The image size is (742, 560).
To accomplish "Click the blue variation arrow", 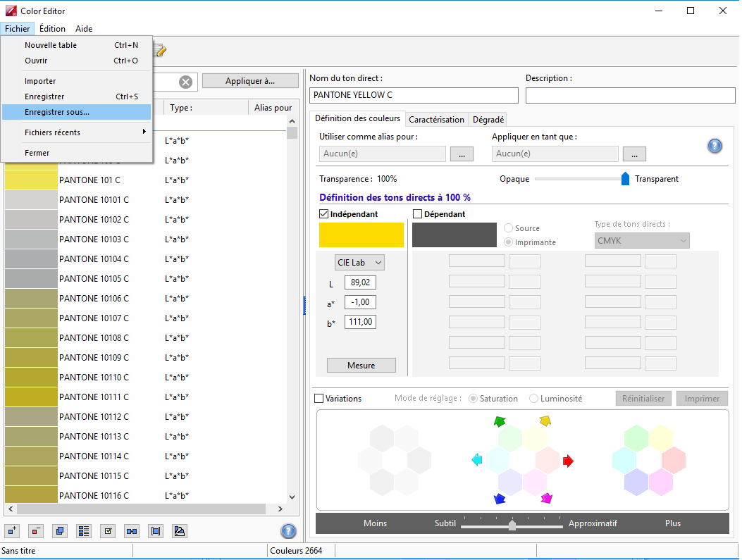I will [499, 499].
